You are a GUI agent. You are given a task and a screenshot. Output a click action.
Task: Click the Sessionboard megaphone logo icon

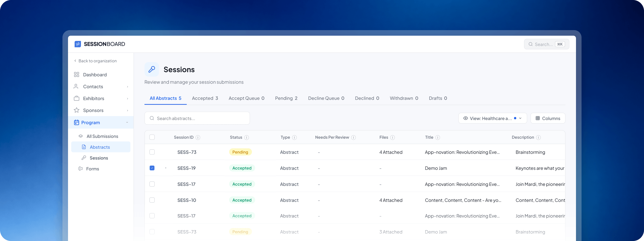click(x=78, y=44)
